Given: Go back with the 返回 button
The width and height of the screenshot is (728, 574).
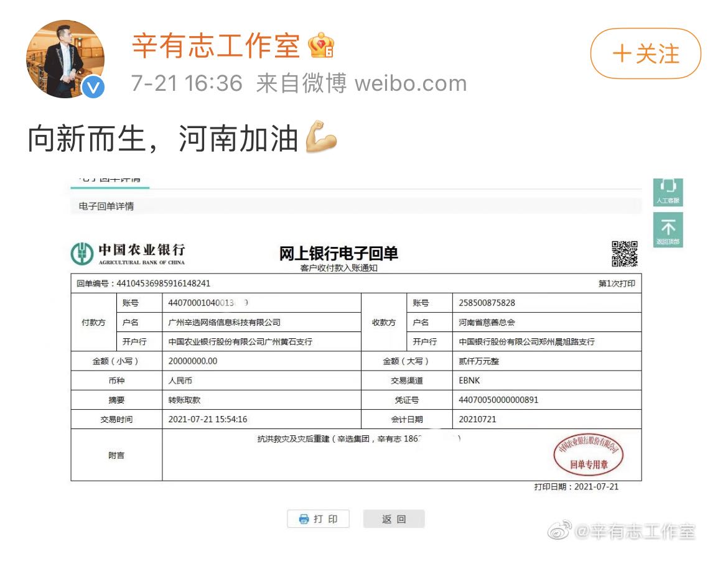Looking at the screenshot, I should (394, 519).
